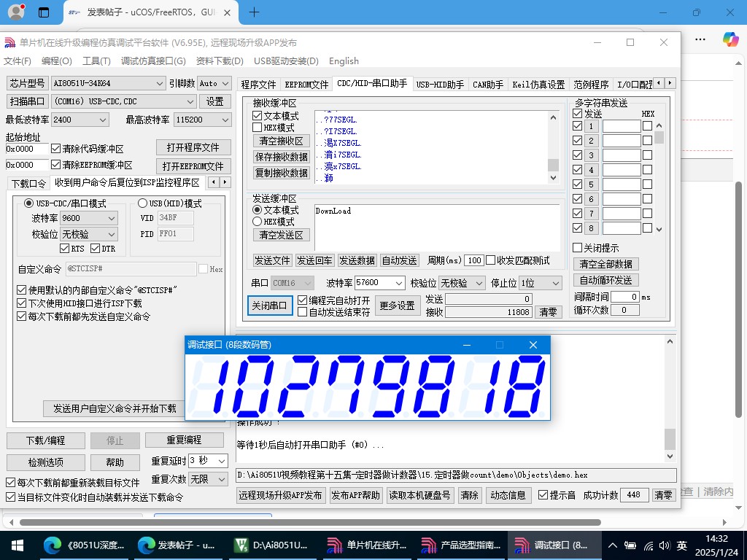Click the battery tray icon
Screen dimensions: 747x560
tap(630, 545)
